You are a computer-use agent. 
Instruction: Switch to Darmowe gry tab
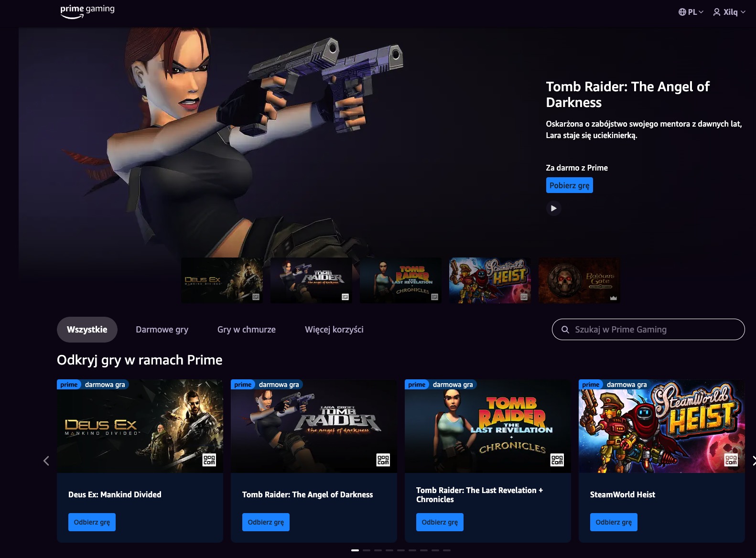pyautogui.click(x=162, y=330)
